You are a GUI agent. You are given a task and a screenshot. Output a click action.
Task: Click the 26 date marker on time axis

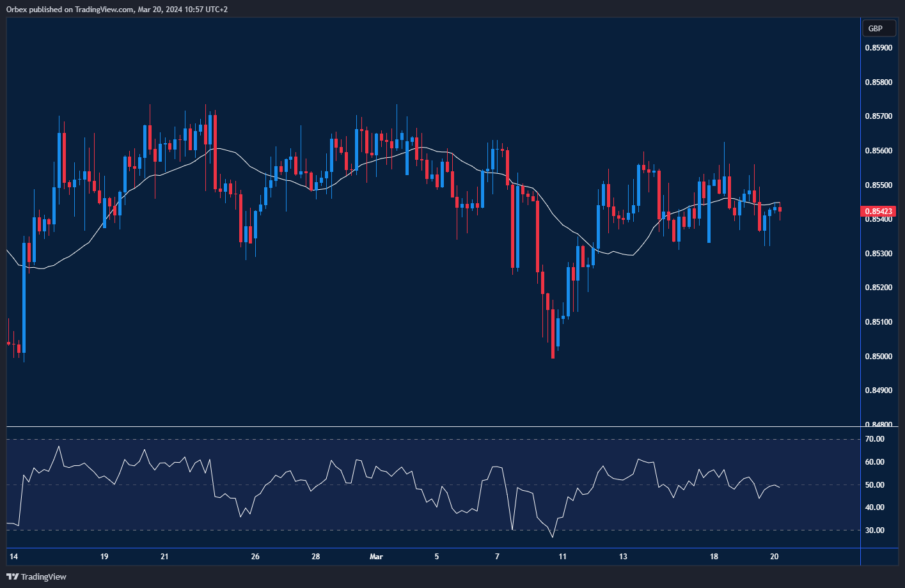[255, 557]
